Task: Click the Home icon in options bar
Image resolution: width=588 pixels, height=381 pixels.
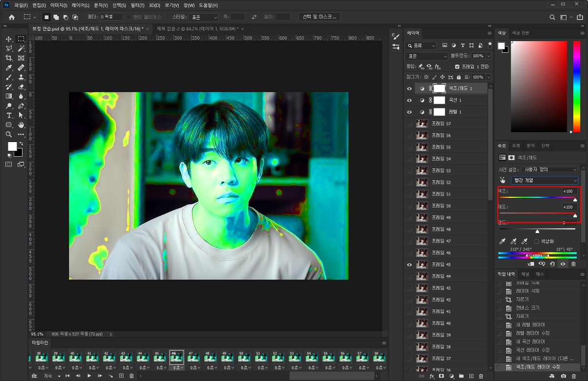Action: click(12, 17)
